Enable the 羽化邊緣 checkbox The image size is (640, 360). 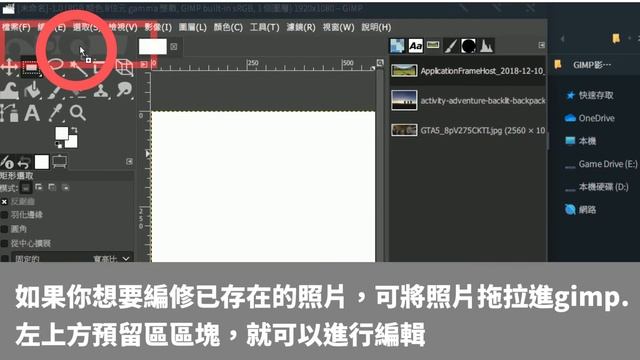pyautogui.click(x=4, y=215)
